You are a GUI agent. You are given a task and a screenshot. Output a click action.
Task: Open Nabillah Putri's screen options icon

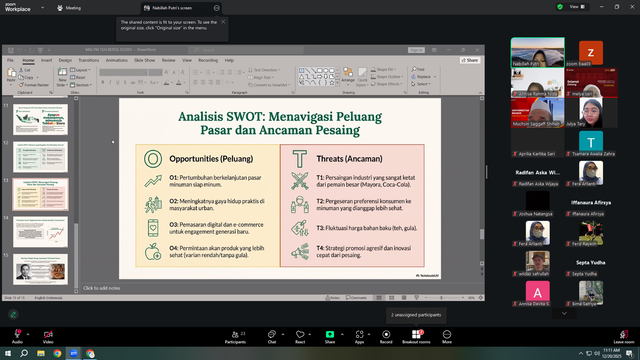point(216,8)
